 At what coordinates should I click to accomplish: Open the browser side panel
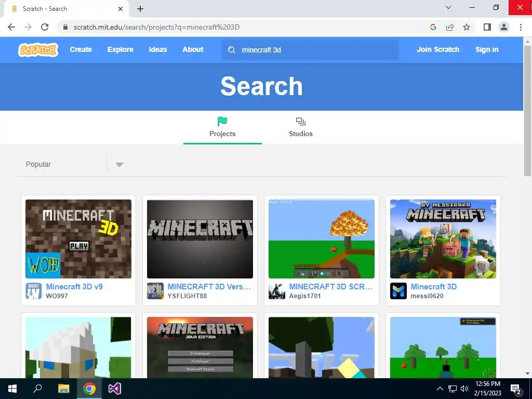click(x=487, y=27)
